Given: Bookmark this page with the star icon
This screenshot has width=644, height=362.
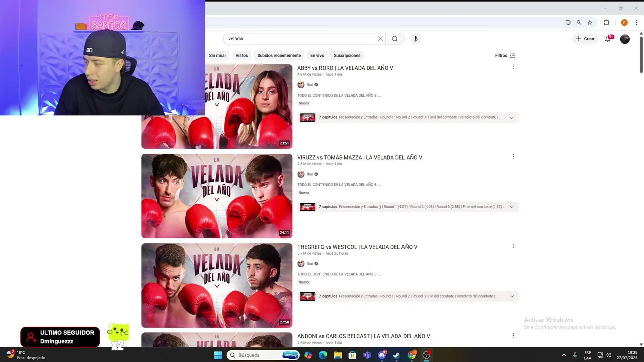Looking at the screenshot, I should [590, 22].
